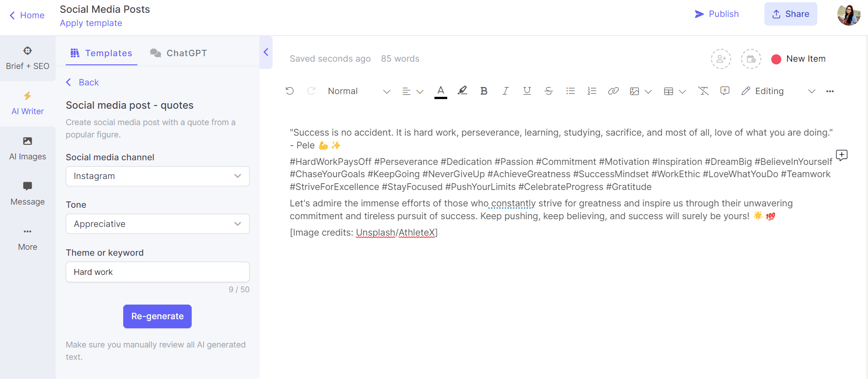Insert a hyperlink using the link icon

click(x=613, y=91)
